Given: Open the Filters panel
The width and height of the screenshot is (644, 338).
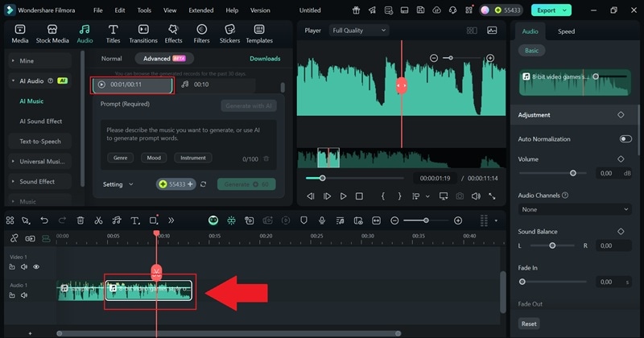Looking at the screenshot, I should [x=201, y=34].
